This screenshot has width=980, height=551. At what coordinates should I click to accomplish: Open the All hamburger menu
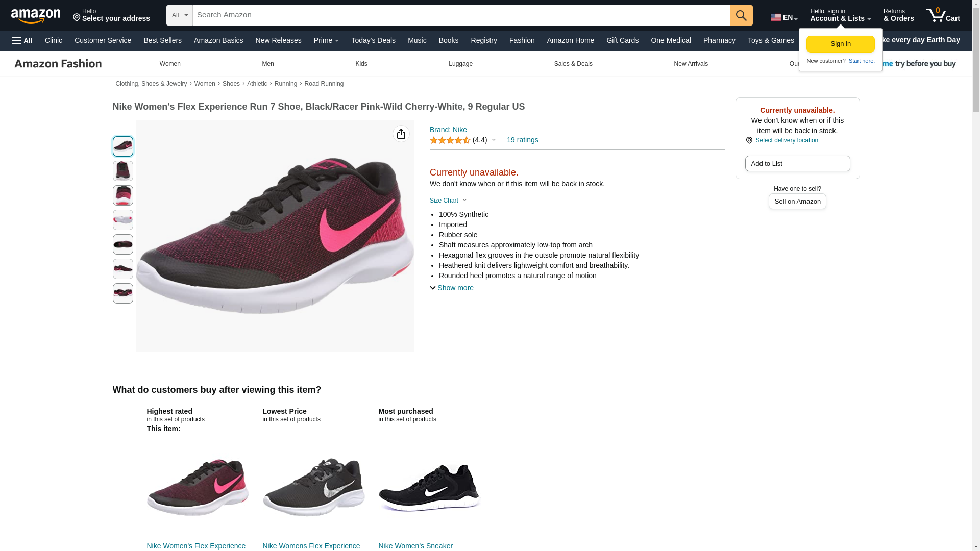click(22, 41)
